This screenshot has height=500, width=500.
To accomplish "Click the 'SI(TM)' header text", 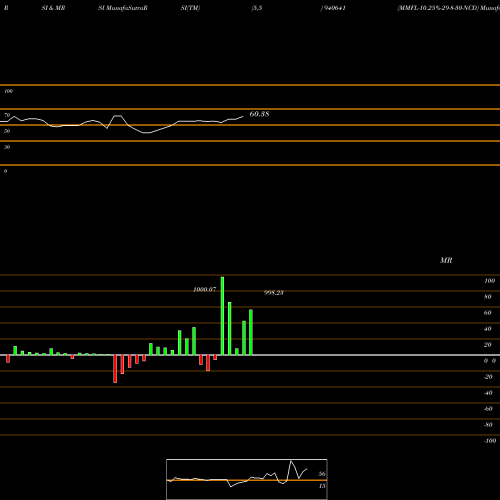I will tap(190, 8).
